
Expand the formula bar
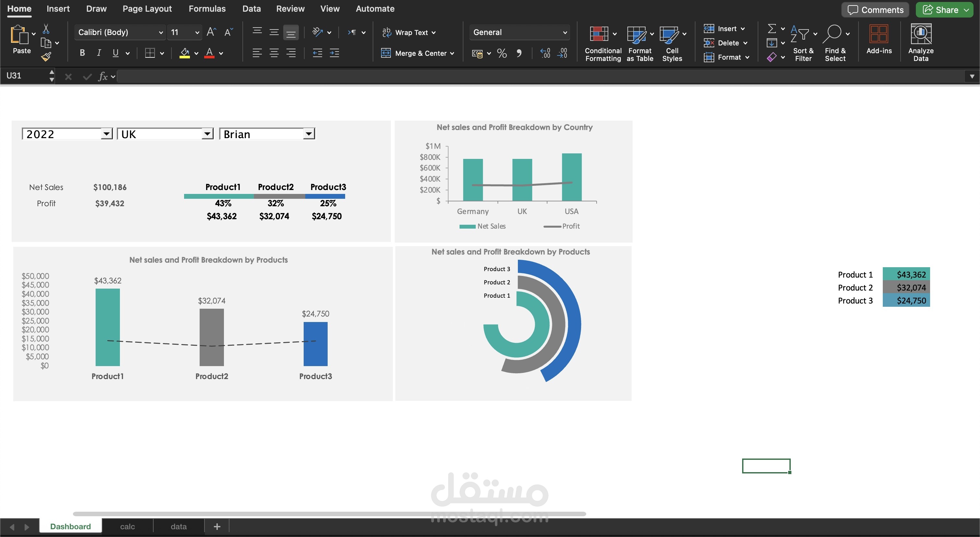point(972,76)
